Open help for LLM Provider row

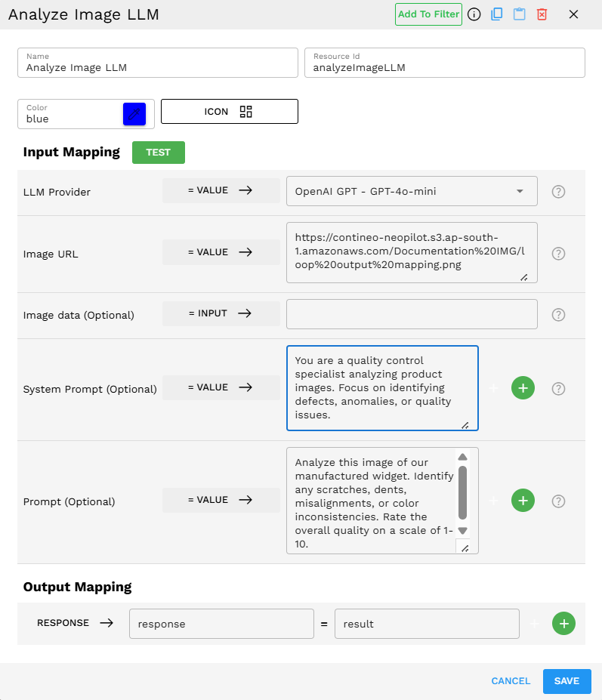[x=558, y=192]
